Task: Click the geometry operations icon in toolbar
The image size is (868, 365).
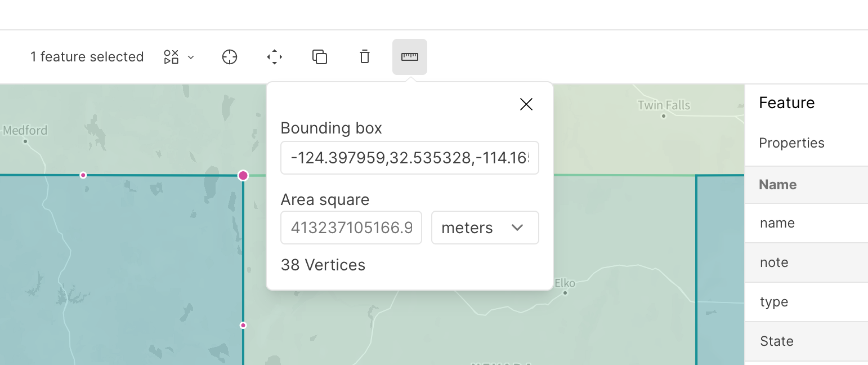Action: point(171,57)
